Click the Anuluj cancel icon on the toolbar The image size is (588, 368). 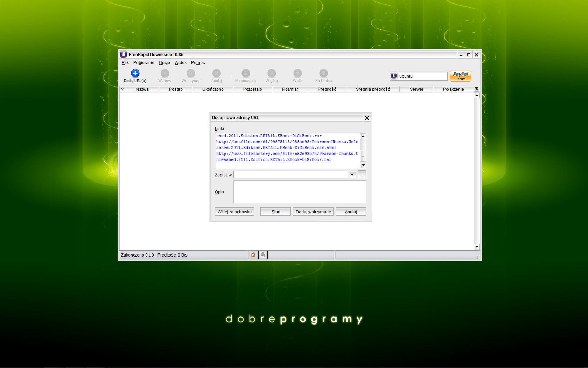click(216, 73)
